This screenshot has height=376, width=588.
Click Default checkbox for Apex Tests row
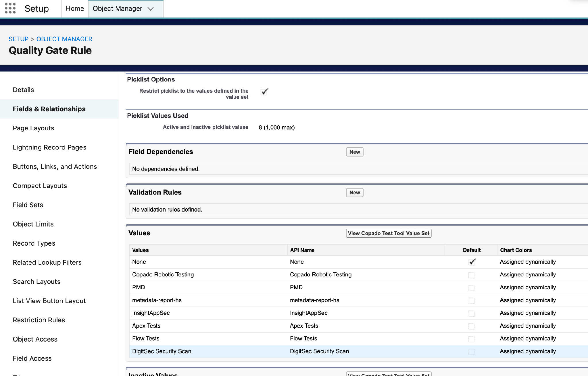tap(471, 326)
